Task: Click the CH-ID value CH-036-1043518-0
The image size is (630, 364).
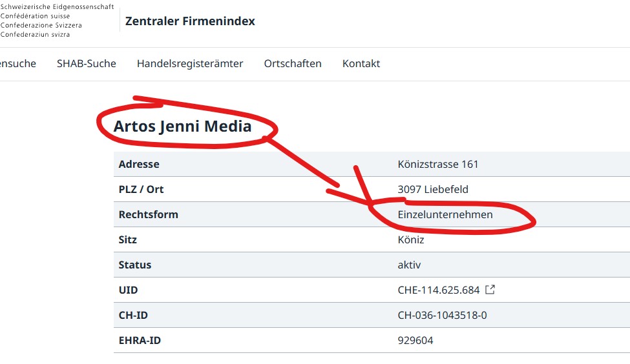Action: [443, 316]
